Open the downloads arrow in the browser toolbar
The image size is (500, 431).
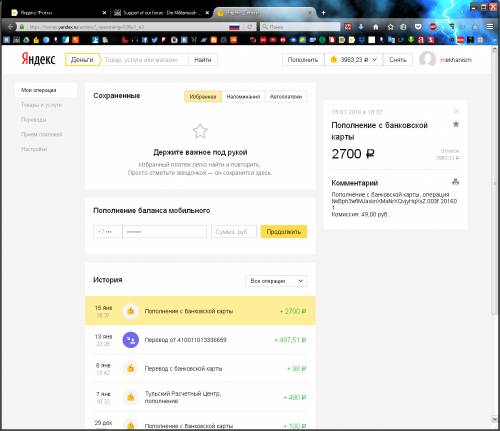[361, 27]
